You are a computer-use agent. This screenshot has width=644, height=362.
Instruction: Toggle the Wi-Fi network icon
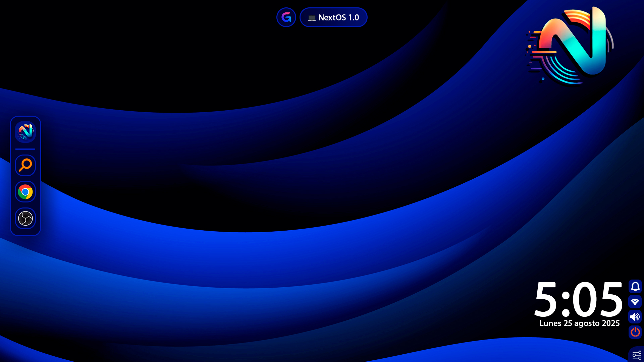pyautogui.click(x=635, y=302)
